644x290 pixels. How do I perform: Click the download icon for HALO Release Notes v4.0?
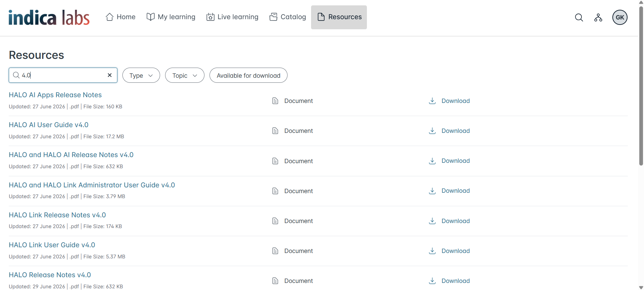[x=432, y=281]
